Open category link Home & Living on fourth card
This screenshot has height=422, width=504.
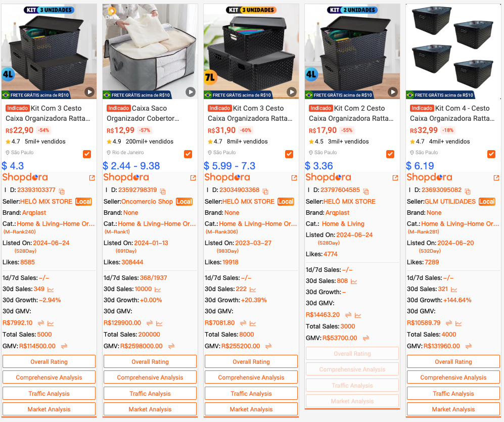pyautogui.click(x=343, y=224)
